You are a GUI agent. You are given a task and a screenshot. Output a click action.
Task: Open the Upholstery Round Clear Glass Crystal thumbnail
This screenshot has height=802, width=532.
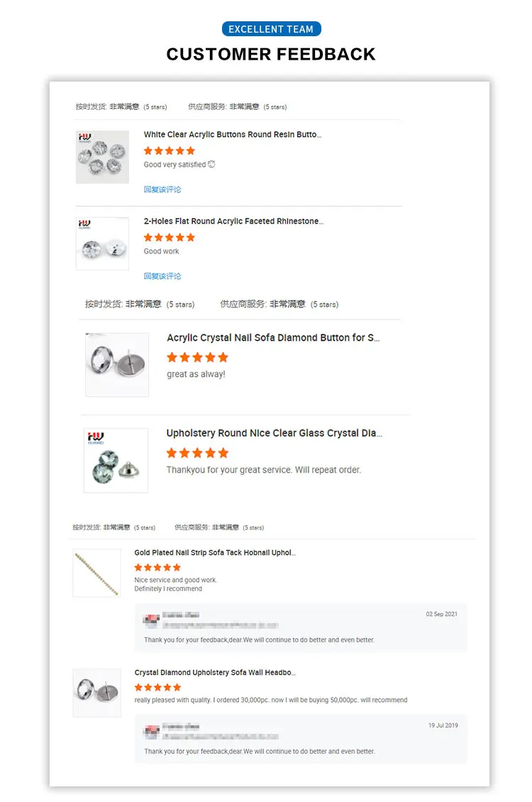116,461
